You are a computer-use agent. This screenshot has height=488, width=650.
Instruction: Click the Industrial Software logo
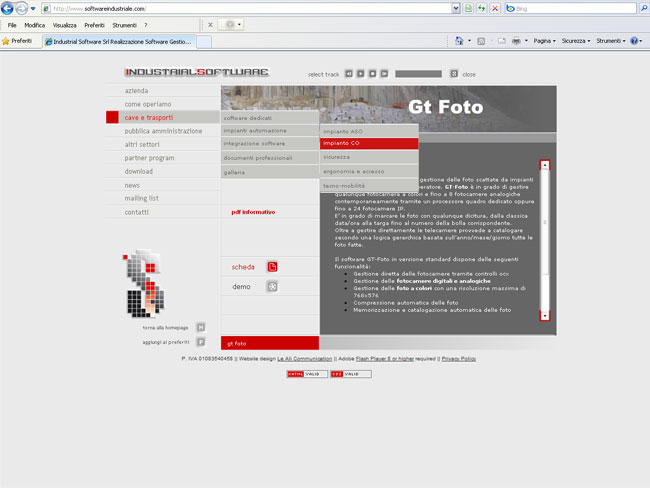(196, 72)
